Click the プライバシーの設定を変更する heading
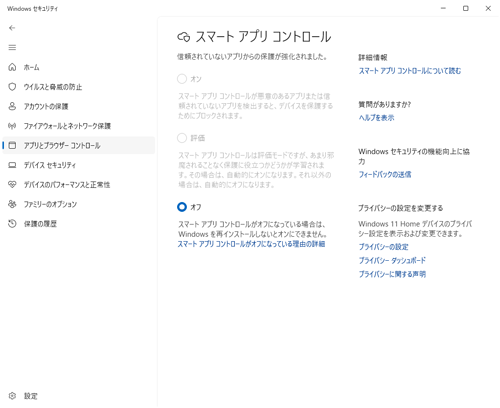The width and height of the screenshot is (500, 408). click(x=401, y=208)
